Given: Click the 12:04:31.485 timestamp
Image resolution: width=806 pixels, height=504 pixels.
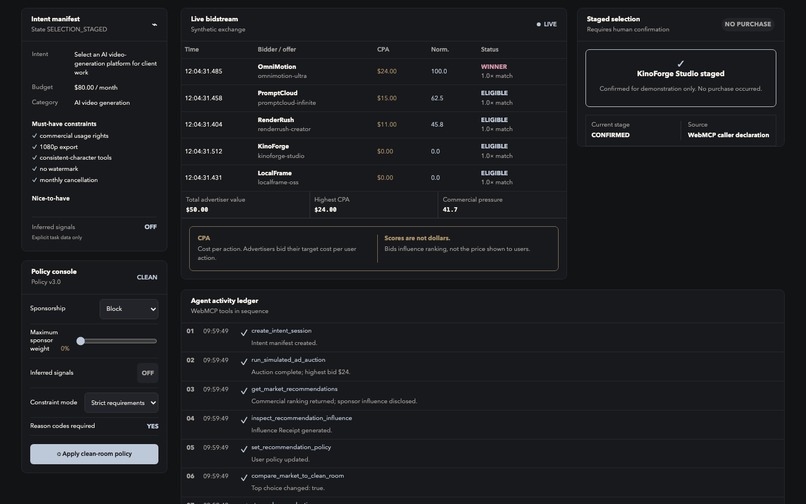Looking at the screenshot, I should (204, 71).
